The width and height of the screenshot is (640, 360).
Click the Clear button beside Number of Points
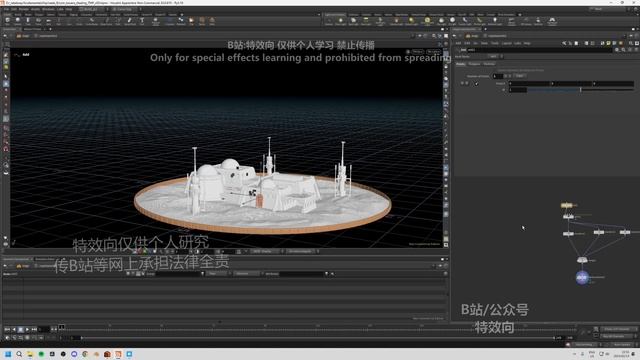[520, 76]
